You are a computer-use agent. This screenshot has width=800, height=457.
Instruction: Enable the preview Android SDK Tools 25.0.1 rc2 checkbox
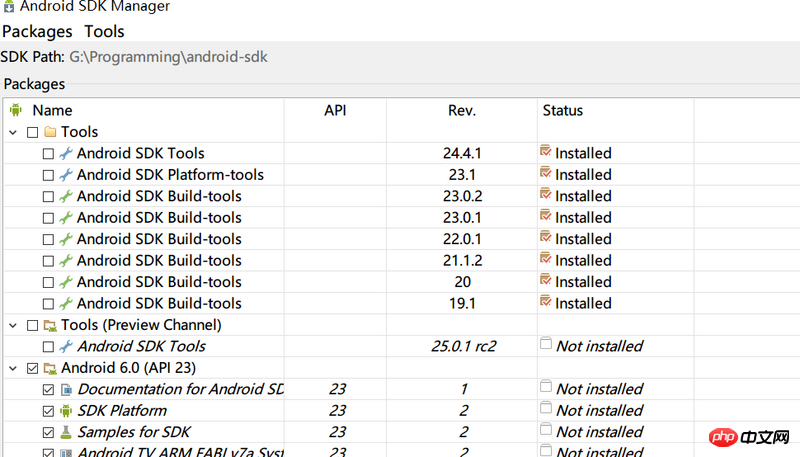48,346
